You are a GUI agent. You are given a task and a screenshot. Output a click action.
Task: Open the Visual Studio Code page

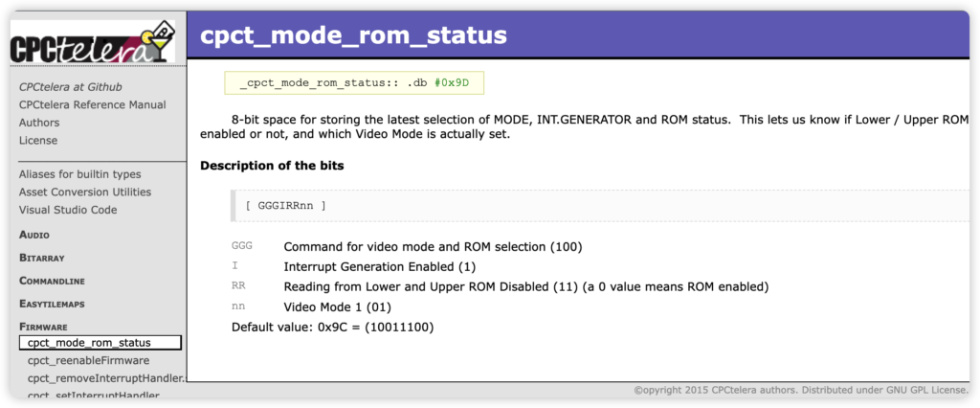tap(68, 210)
